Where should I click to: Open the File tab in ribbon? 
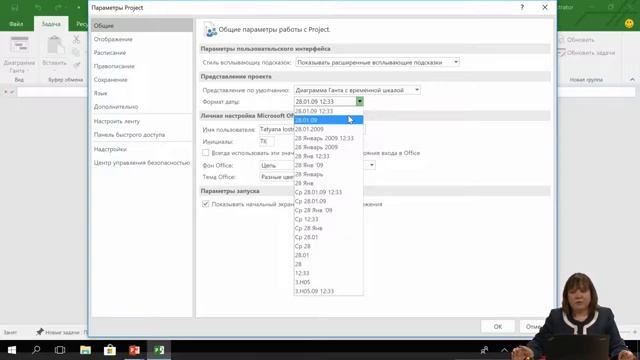(x=16, y=24)
